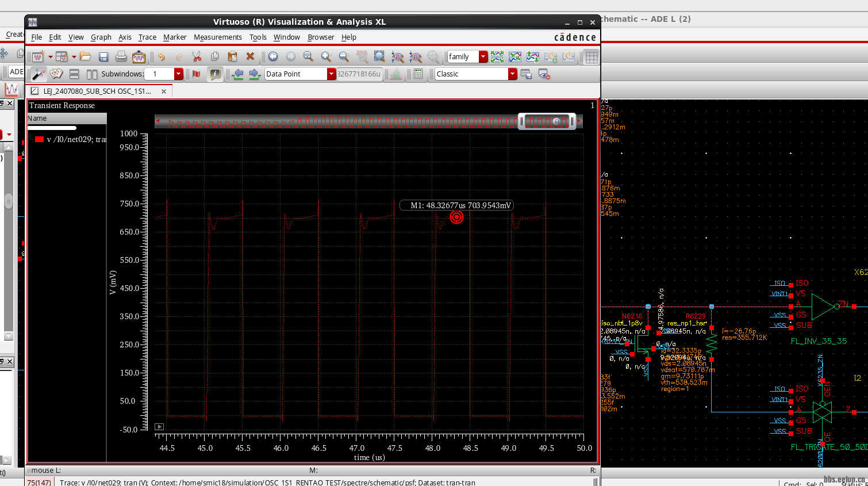Undo the last action
Screen dimensions: 868x486
pyautogui.click(x=162, y=56)
